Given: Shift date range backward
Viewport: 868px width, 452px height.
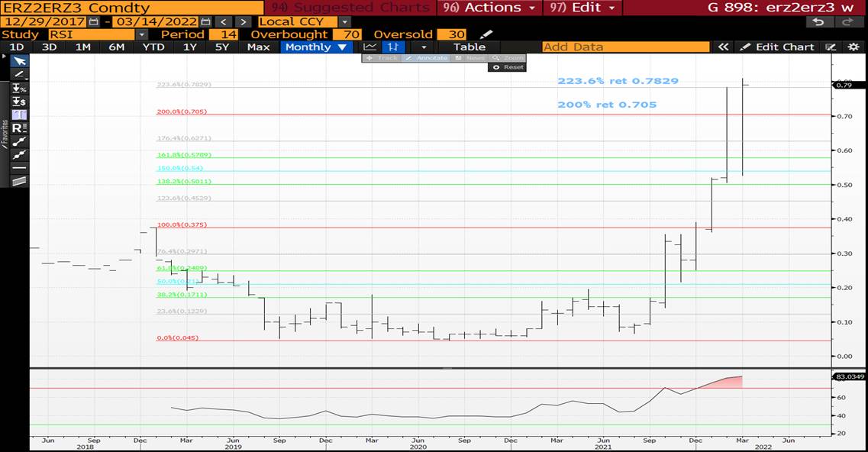Looking at the screenshot, I should (x=223, y=21).
